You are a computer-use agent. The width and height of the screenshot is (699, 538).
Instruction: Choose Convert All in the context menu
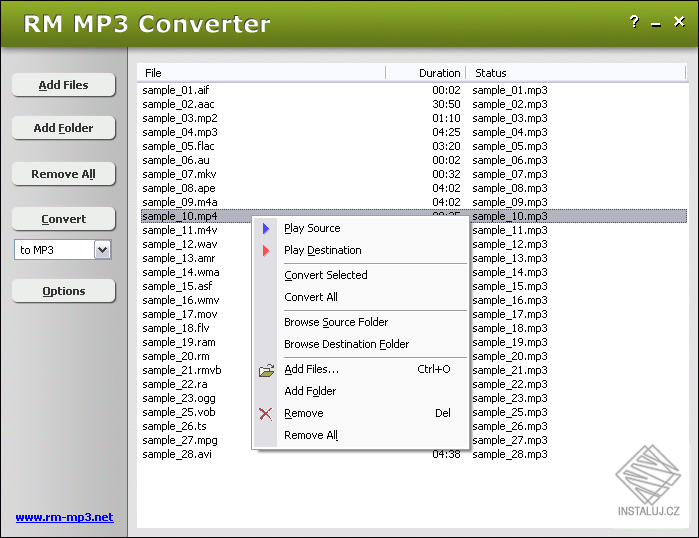coord(311,297)
